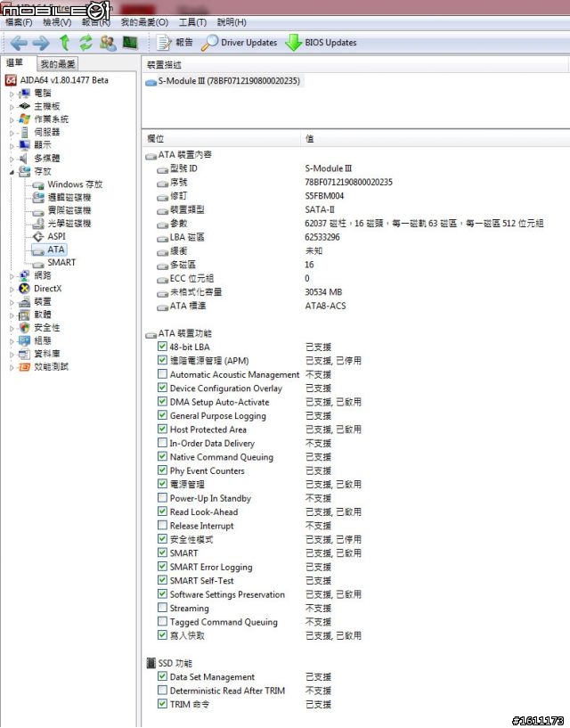The height and width of the screenshot is (728, 570).
Task: Click the 欄位 column header
Action: point(222,138)
